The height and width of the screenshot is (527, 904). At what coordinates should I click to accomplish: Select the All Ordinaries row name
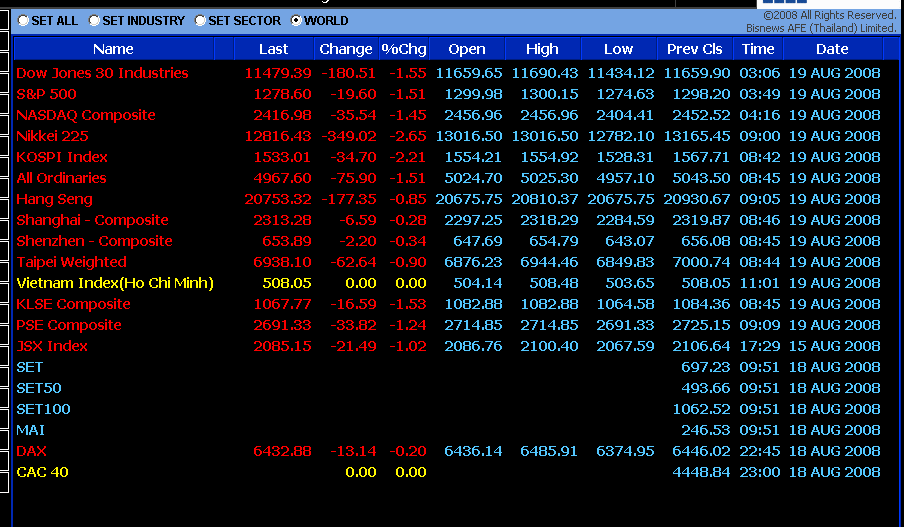(x=61, y=178)
